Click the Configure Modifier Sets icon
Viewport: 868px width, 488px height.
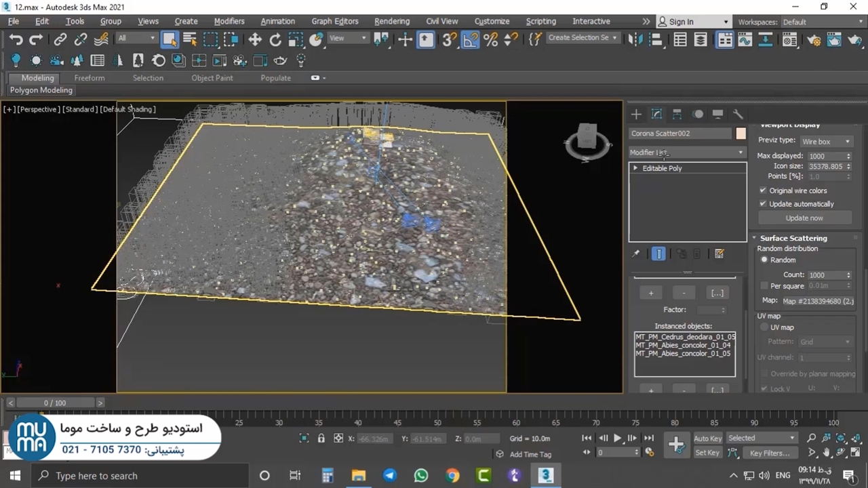719,253
